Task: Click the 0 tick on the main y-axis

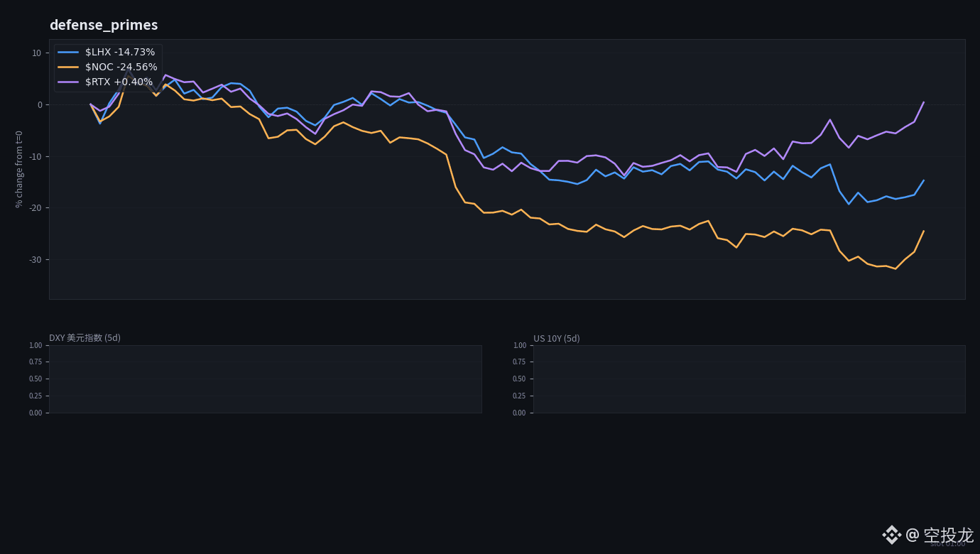Action: [40, 104]
